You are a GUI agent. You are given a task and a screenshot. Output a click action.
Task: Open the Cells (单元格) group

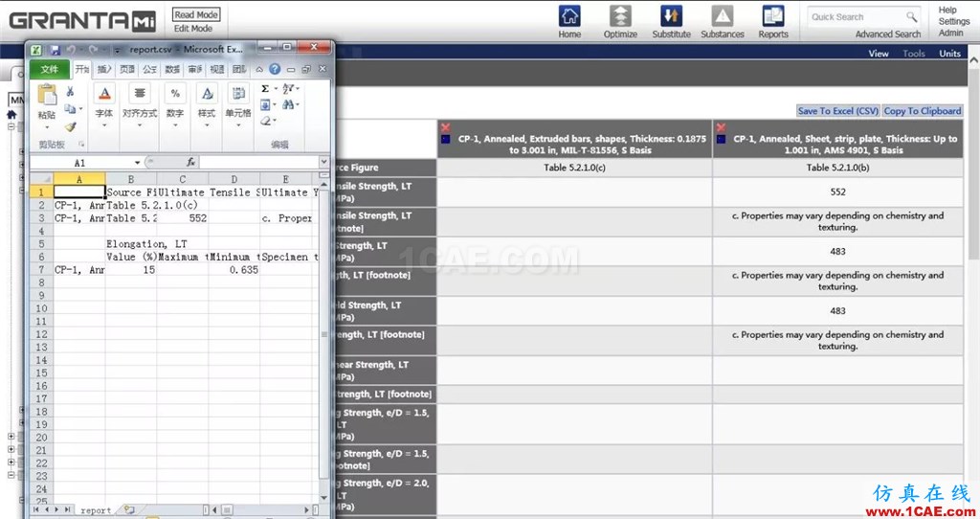238,104
